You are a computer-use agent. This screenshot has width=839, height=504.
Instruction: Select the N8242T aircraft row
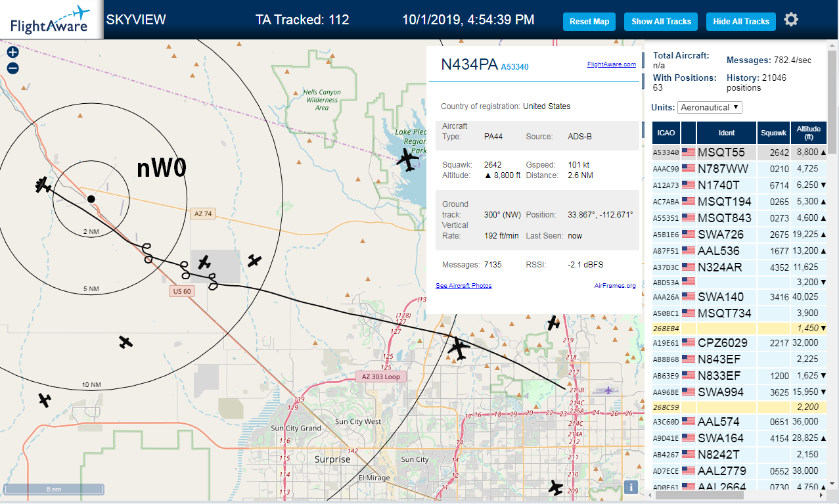point(740,454)
